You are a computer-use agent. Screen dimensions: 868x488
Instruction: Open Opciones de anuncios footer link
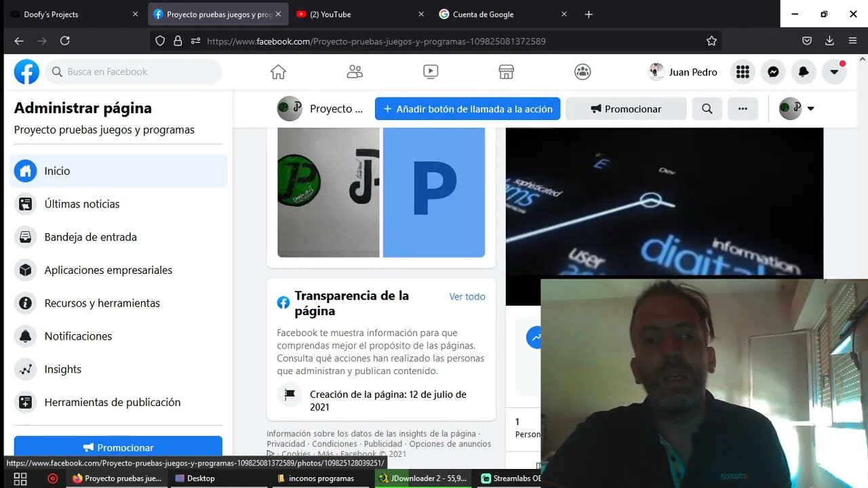[450, 444]
